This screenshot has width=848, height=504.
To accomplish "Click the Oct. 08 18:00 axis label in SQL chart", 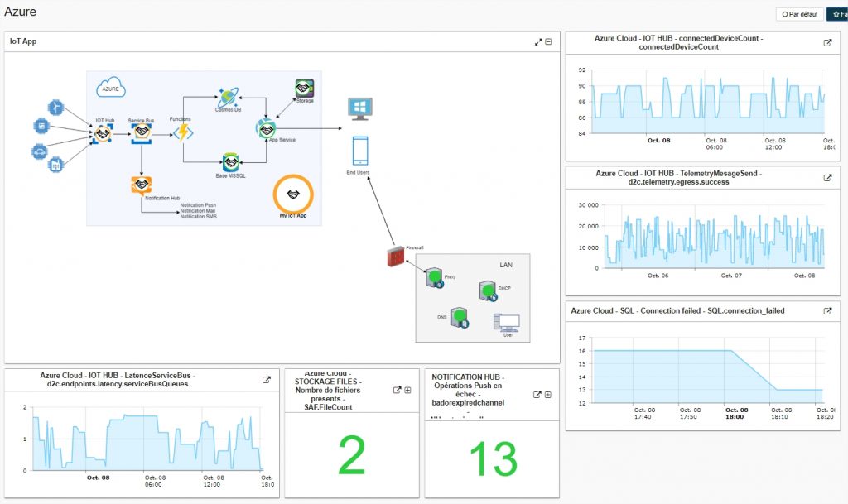I will (736, 414).
